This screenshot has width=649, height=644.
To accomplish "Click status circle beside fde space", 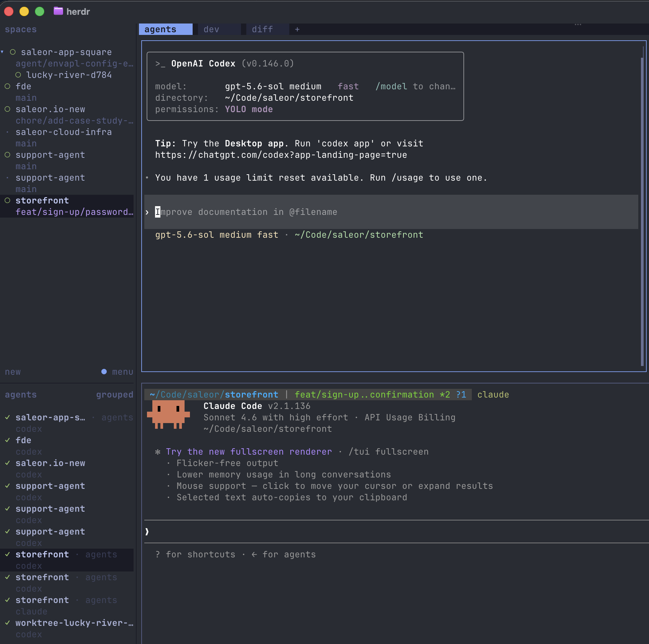I will pyautogui.click(x=7, y=86).
